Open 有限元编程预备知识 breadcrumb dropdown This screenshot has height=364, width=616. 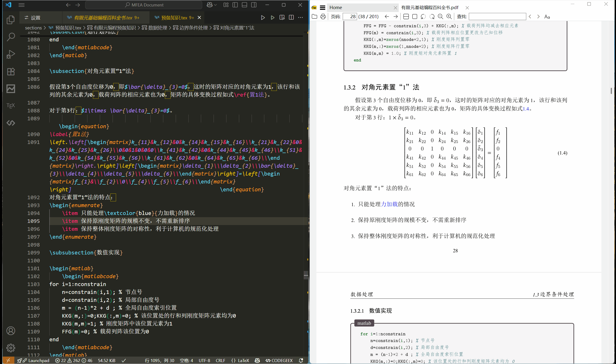112,28
